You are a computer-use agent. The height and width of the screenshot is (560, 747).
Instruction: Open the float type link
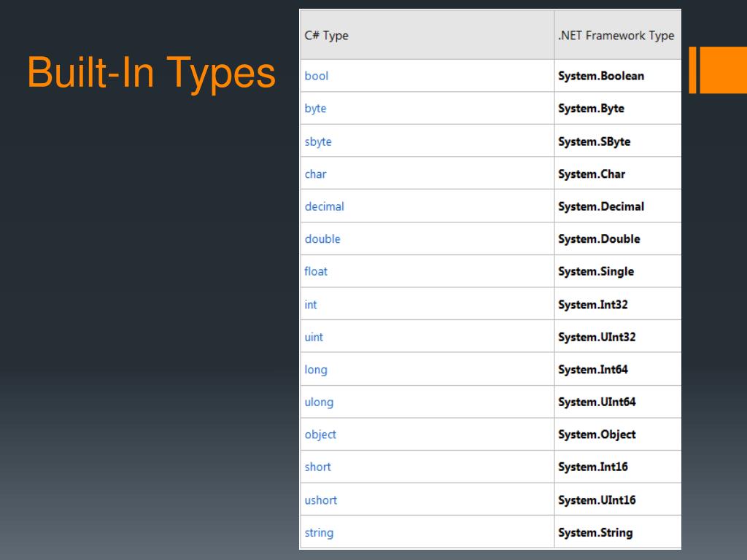pos(316,271)
